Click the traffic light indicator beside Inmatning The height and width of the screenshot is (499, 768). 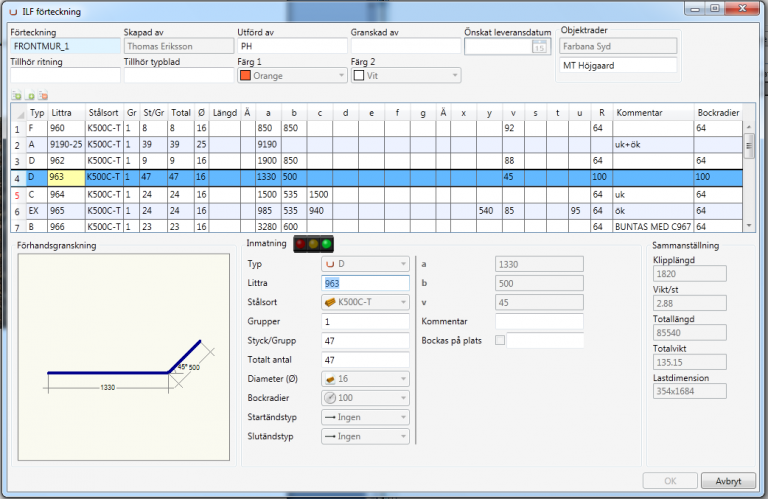click(x=312, y=245)
